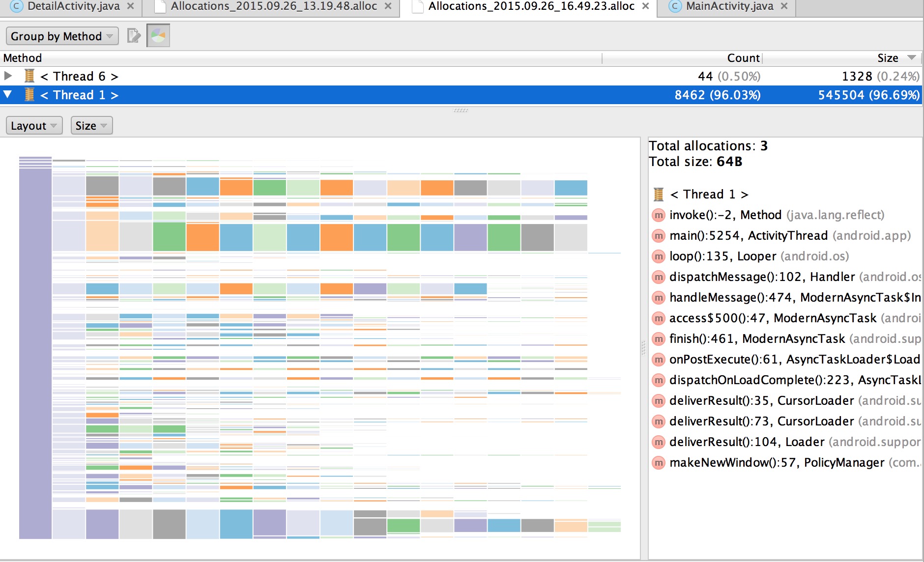Click the method icon beside invoke():-2

[659, 215]
